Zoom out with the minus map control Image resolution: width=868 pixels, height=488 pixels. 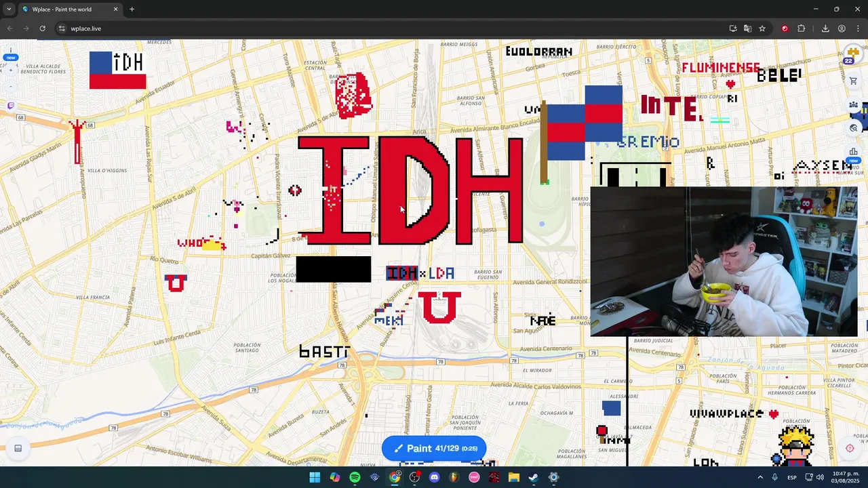coord(11,86)
